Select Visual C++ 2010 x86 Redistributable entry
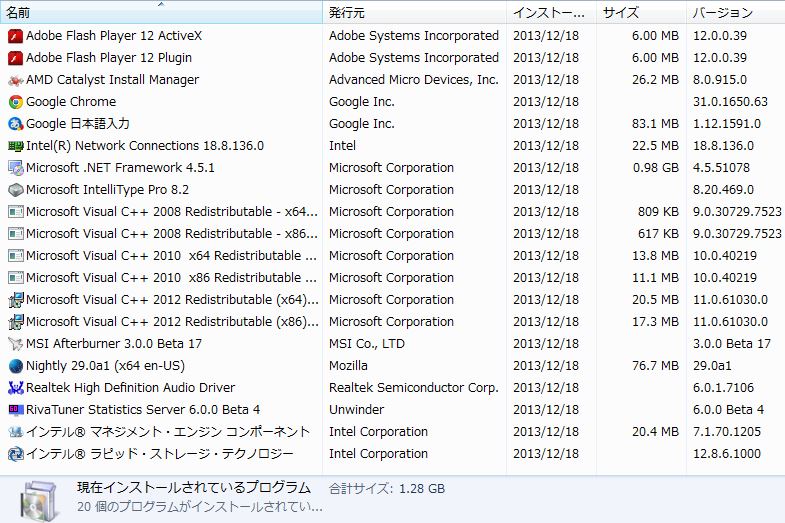Screen dimensions: 785x523 pyautogui.click(x=172, y=278)
